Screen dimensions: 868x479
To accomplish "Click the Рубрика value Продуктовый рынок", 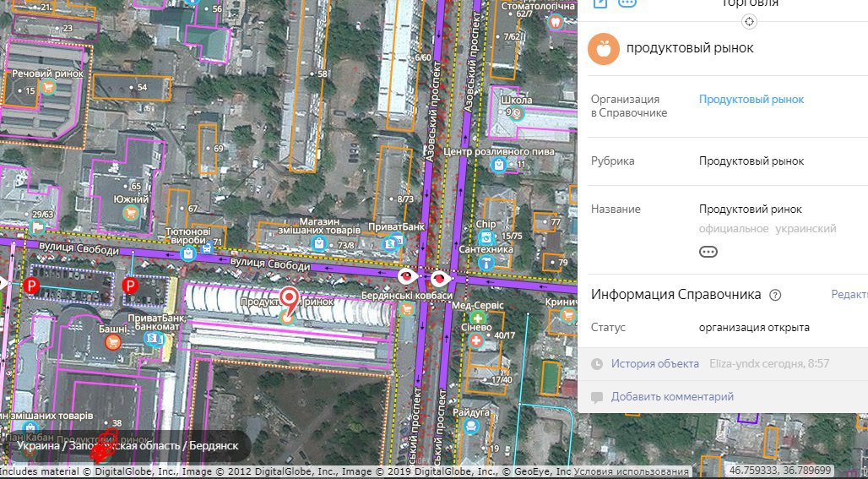I will tap(751, 161).
